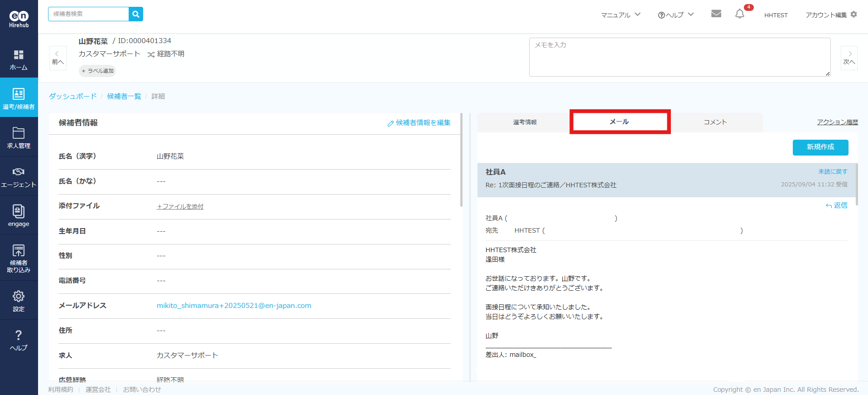Viewport: 868px width, 395px height.
Task: Click the ラベル追加 tag button
Action: [x=97, y=71]
